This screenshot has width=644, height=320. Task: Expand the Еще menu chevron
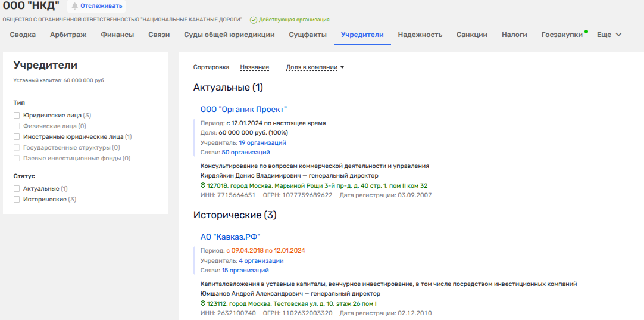coord(618,35)
